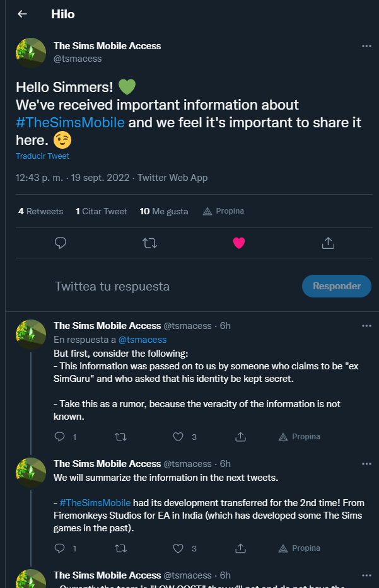Open more options on the "But first" reply
Image resolution: width=379 pixels, height=588 pixels.
[366, 326]
